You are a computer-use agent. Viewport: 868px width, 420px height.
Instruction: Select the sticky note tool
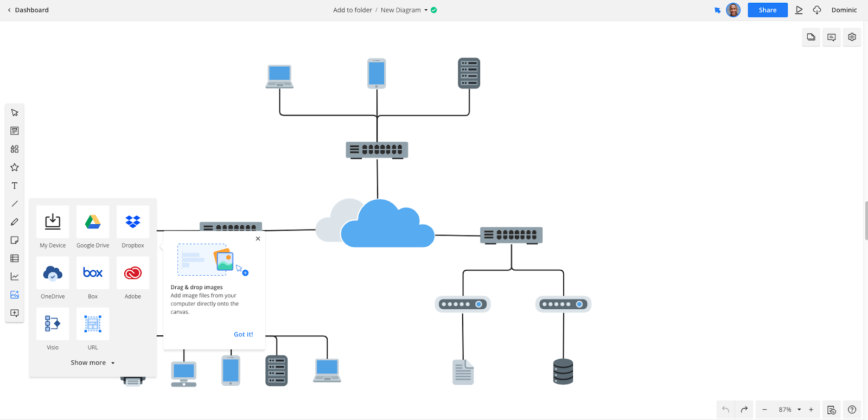(15, 240)
